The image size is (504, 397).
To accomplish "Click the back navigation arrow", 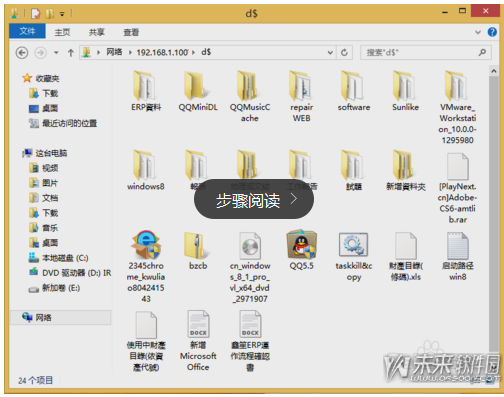I will [22, 53].
